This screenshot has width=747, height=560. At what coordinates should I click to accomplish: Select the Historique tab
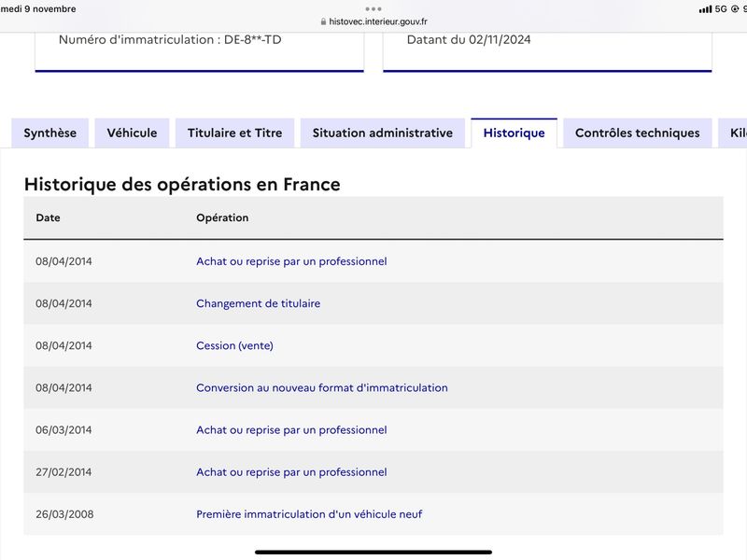click(514, 133)
